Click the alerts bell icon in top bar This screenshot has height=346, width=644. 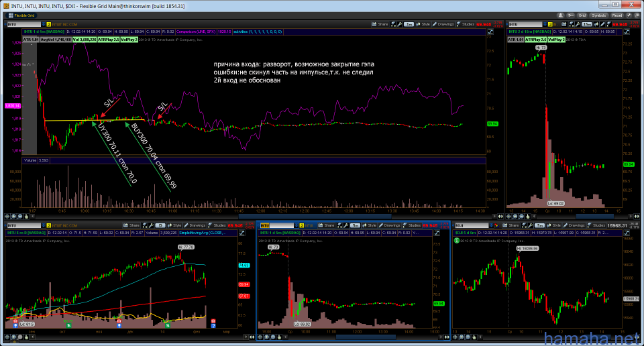(x=561, y=15)
